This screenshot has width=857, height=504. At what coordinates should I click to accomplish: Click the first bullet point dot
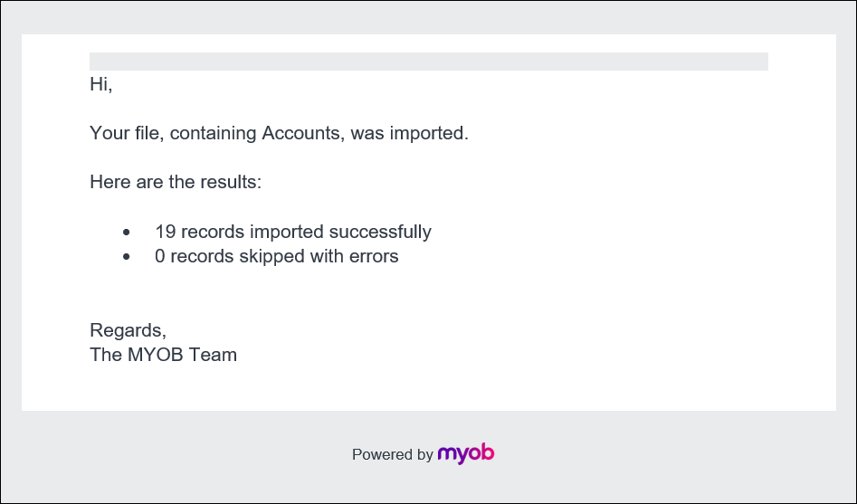127,233
